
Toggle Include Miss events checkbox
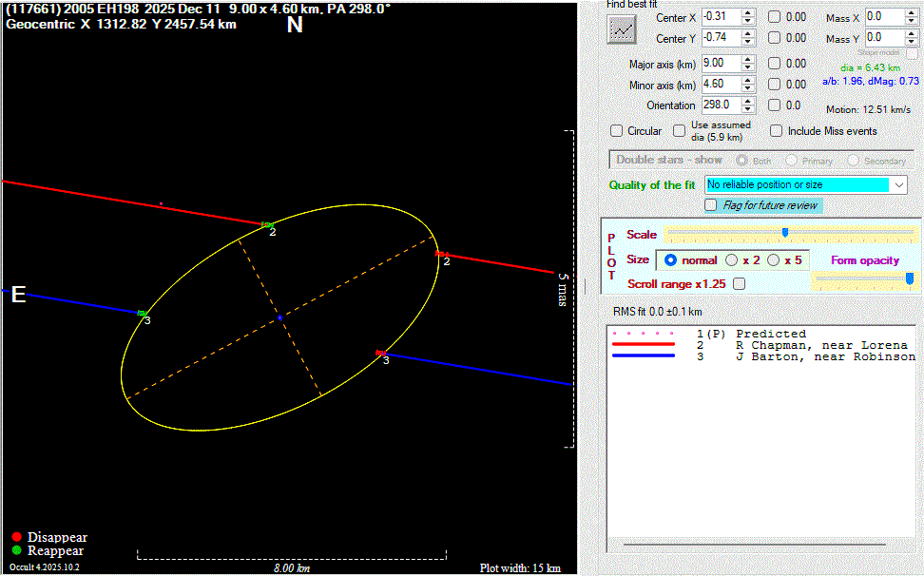[x=777, y=131]
